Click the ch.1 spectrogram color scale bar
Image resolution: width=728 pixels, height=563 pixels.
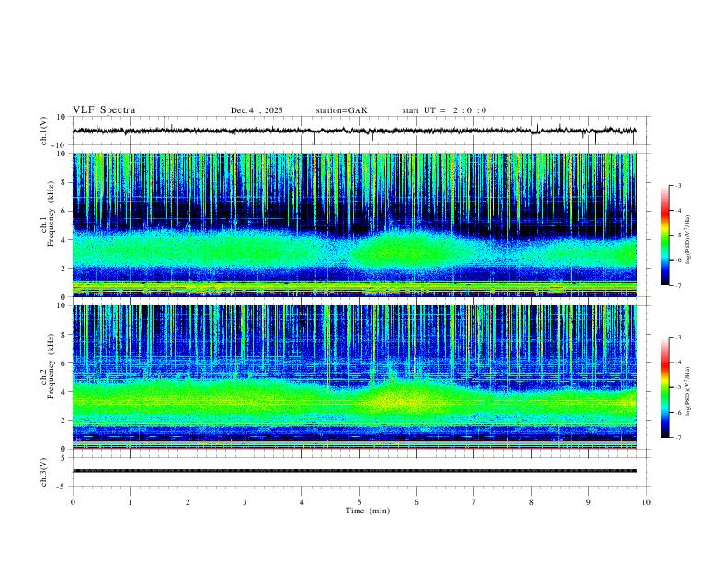pos(665,236)
